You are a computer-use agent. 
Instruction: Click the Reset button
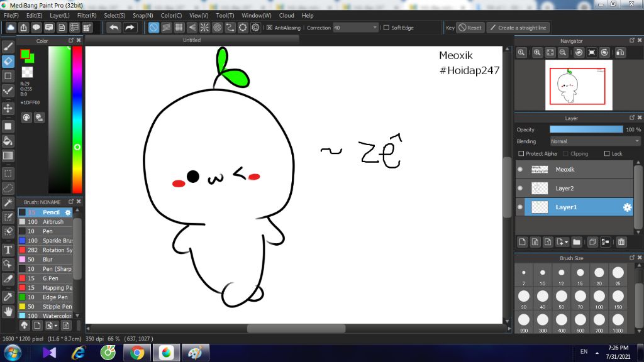pyautogui.click(x=470, y=28)
